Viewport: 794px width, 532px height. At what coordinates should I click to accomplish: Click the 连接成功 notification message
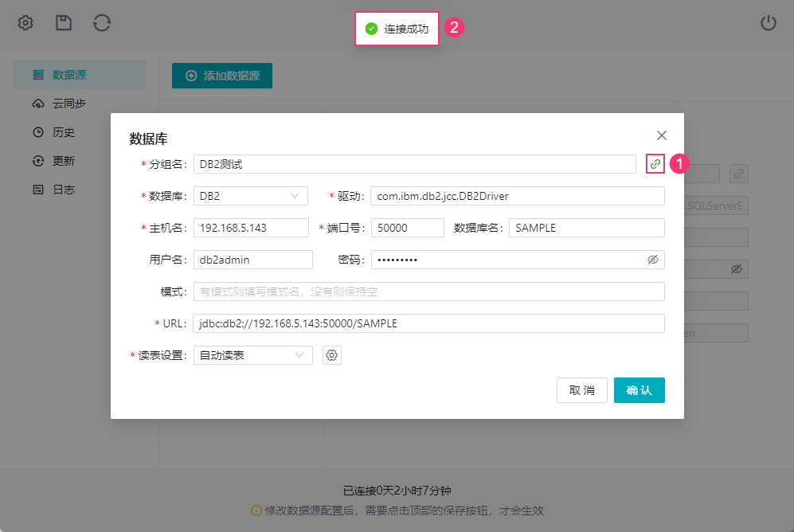point(397,29)
